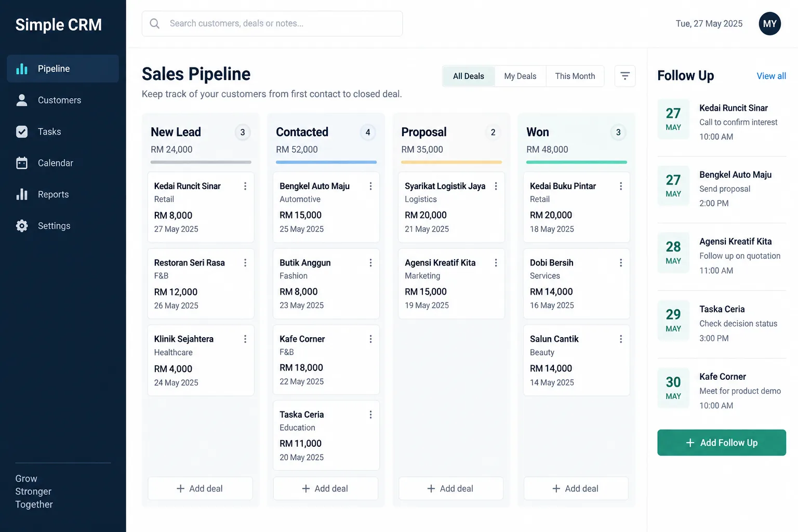Focus the search customers input field
The height and width of the screenshot is (532, 798).
[272, 23]
